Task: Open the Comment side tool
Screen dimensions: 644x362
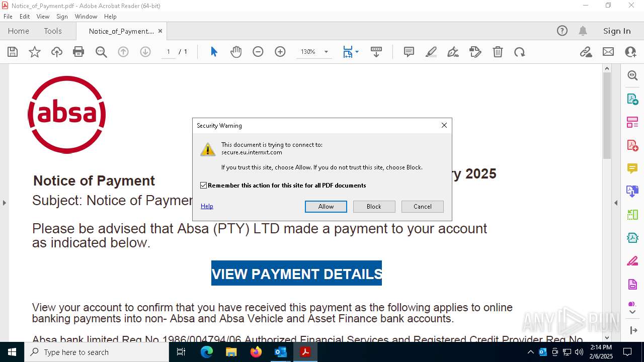Action: [632, 168]
